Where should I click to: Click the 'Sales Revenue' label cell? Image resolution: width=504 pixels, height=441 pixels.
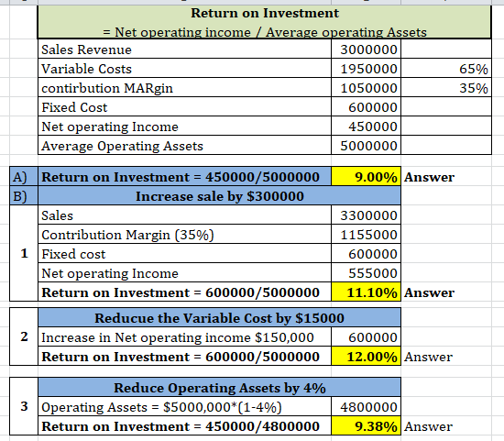(184, 49)
